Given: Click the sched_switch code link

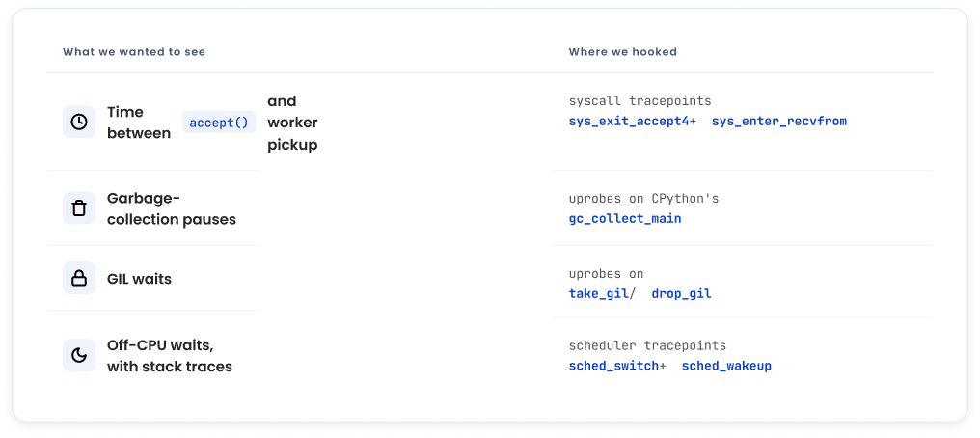Looking at the screenshot, I should pos(613,366).
